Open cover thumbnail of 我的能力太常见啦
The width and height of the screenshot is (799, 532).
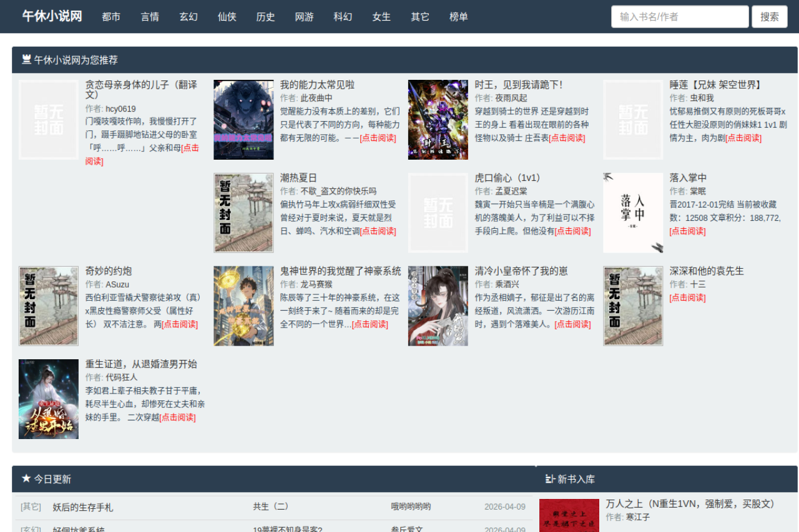click(x=243, y=120)
